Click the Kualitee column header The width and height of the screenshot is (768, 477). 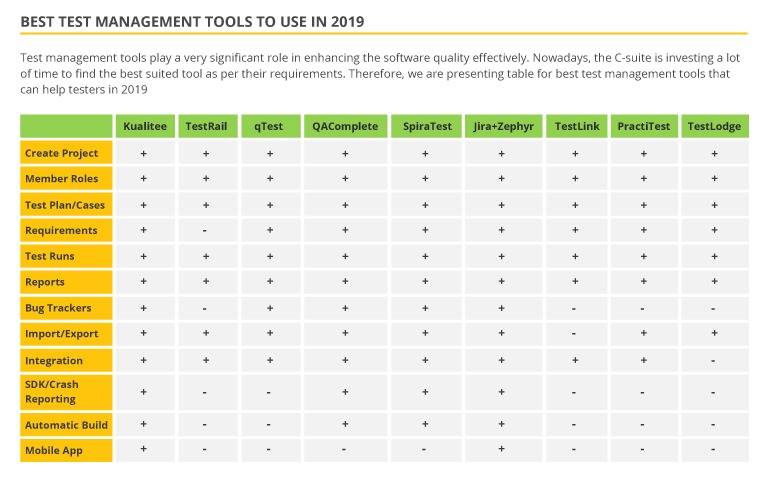pyautogui.click(x=145, y=126)
